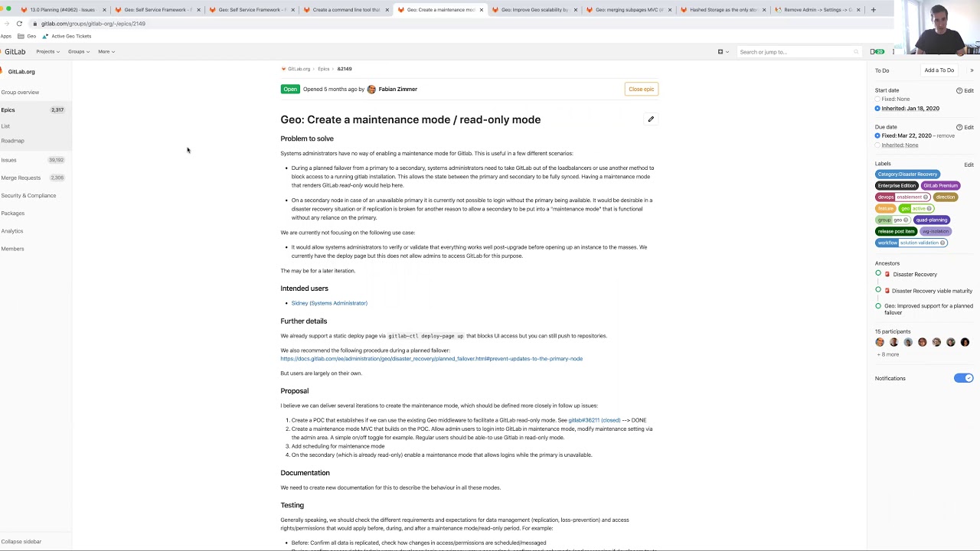Open Issues in the left sidebar
Image resolution: width=980 pixels, height=551 pixels.
(x=35, y=160)
